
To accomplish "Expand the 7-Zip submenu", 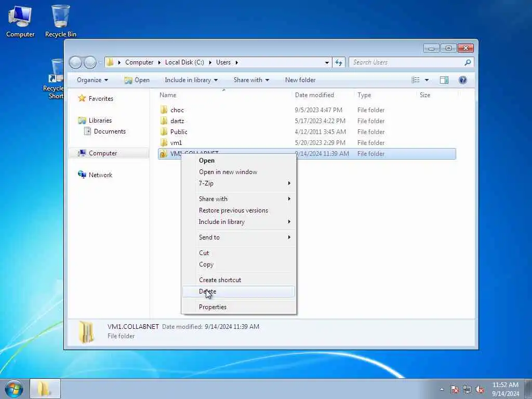I will pos(239,183).
